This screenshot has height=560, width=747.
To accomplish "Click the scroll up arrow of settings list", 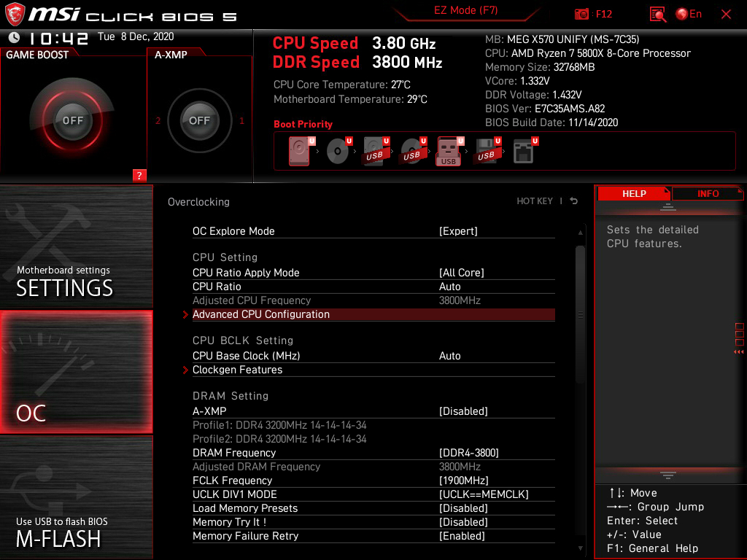I will coord(580,233).
